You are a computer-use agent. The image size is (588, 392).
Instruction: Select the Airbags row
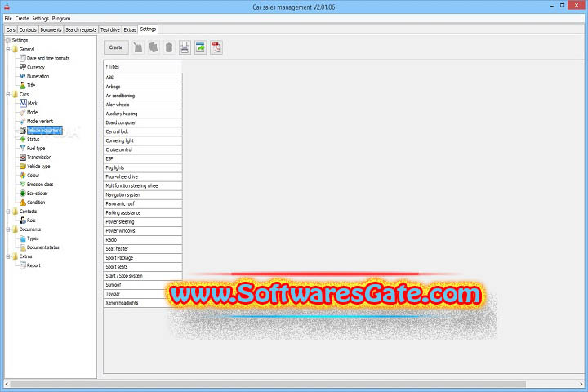[x=143, y=87]
